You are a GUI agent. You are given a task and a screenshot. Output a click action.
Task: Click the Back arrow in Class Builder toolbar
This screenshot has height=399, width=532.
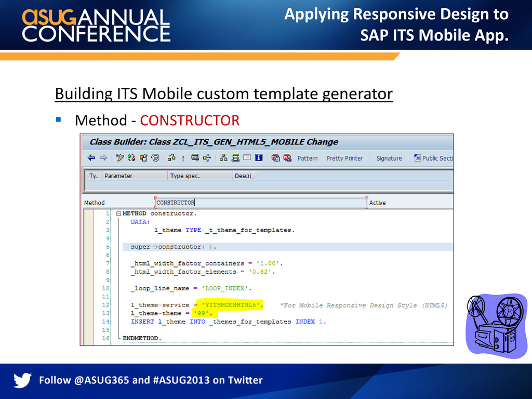coord(91,158)
